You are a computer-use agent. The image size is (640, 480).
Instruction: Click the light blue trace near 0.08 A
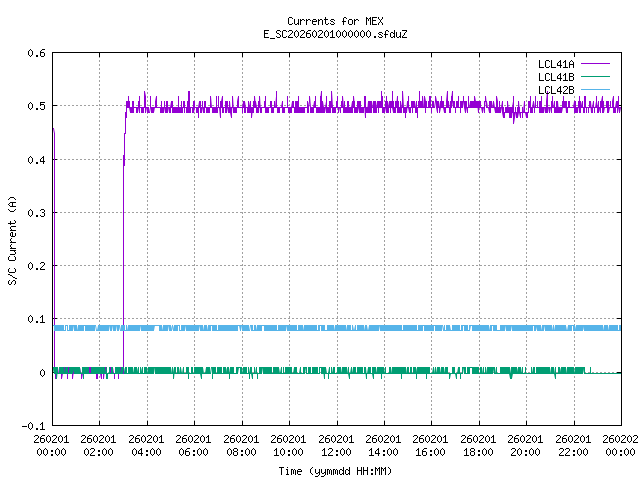point(300,328)
